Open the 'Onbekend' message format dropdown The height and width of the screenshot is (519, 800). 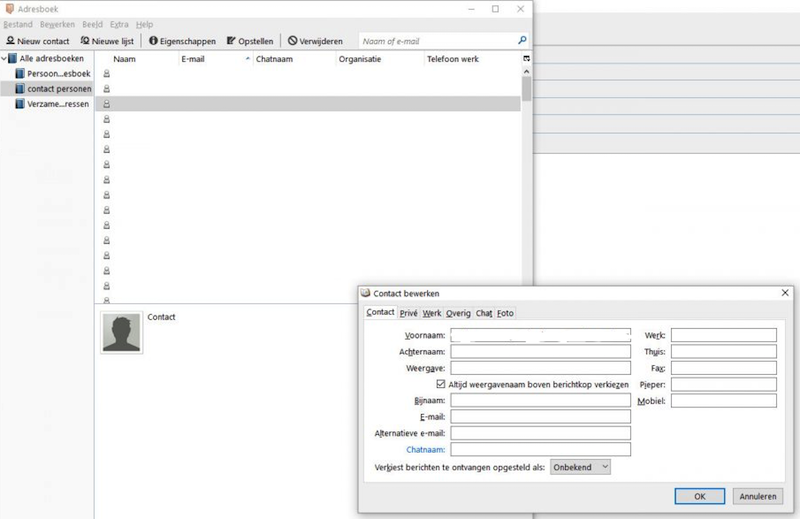[x=580, y=467]
